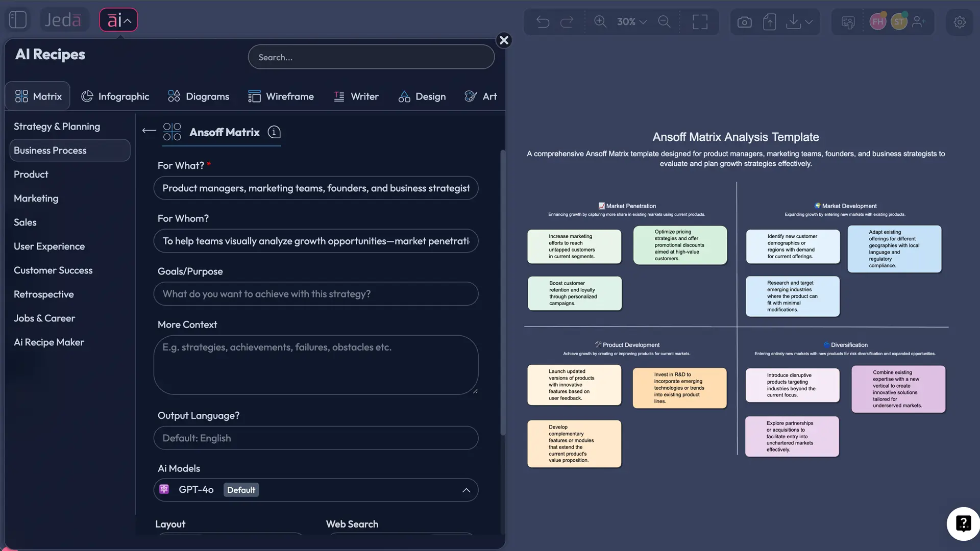Open the file import icon
980x551 pixels.
(770, 21)
